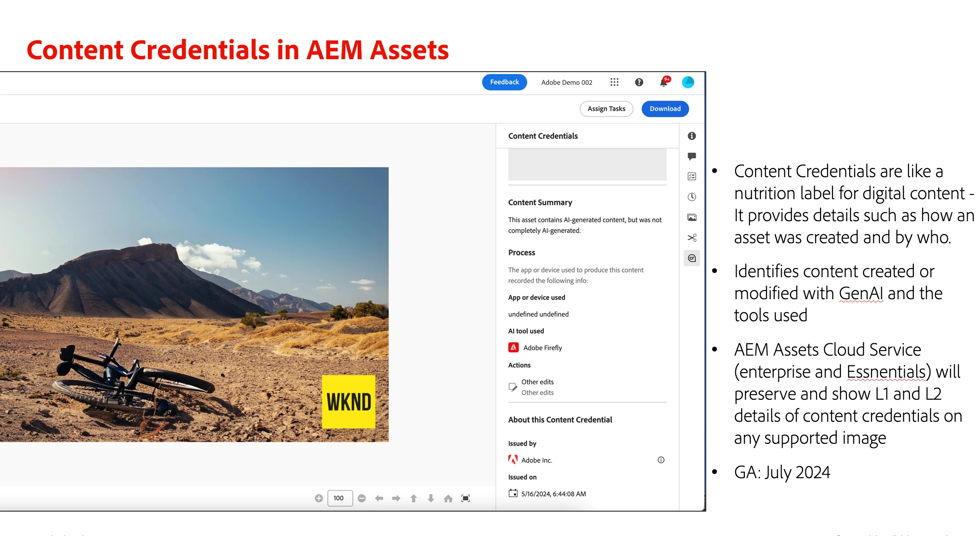Open the tasks checklist panel icon
Screen dimensions: 980x536
point(692,177)
